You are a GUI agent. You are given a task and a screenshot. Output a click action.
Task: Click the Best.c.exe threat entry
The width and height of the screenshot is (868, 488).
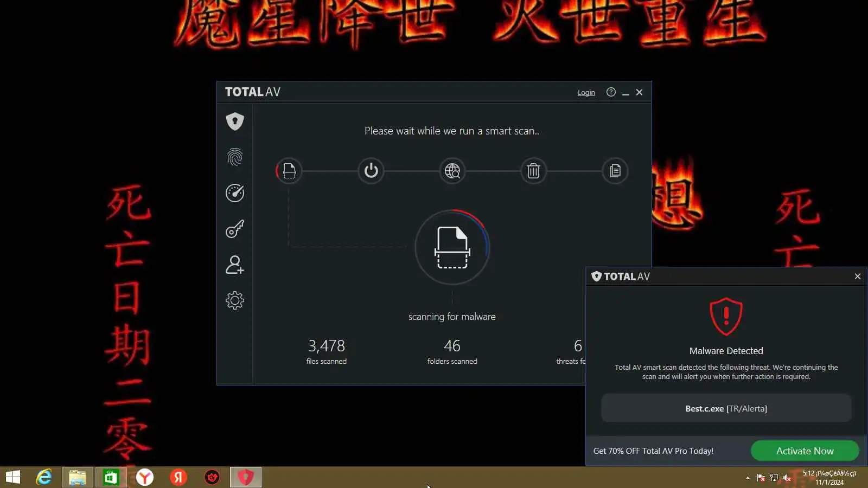(726, 408)
